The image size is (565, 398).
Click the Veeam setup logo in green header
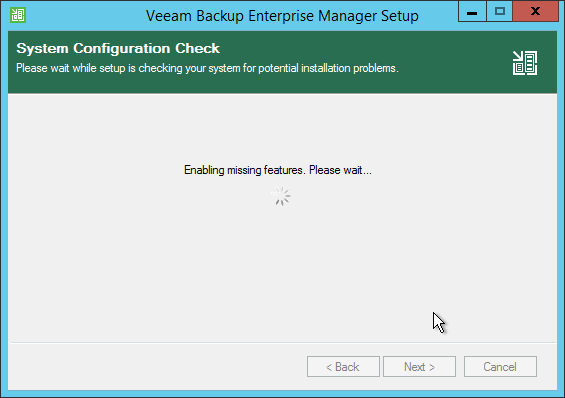[x=525, y=63]
